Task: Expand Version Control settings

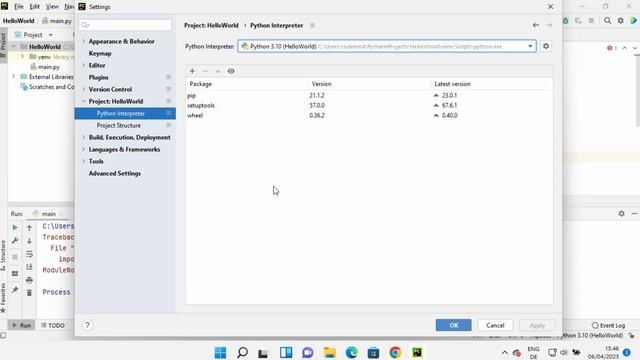Action: 83,89
